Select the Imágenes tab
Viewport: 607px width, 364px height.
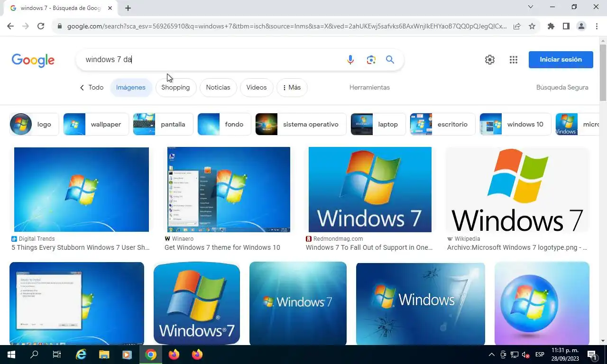[131, 87]
